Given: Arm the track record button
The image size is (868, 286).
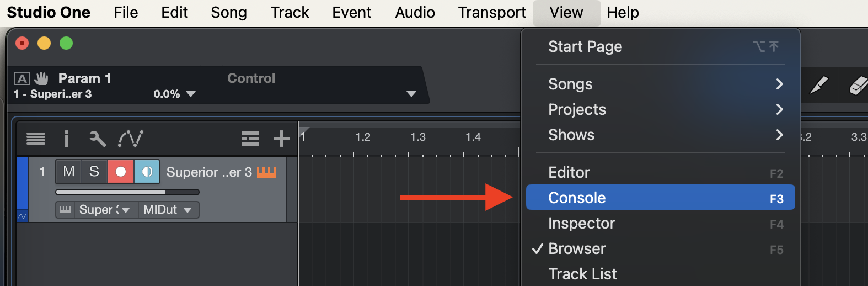Looking at the screenshot, I should click(x=121, y=172).
